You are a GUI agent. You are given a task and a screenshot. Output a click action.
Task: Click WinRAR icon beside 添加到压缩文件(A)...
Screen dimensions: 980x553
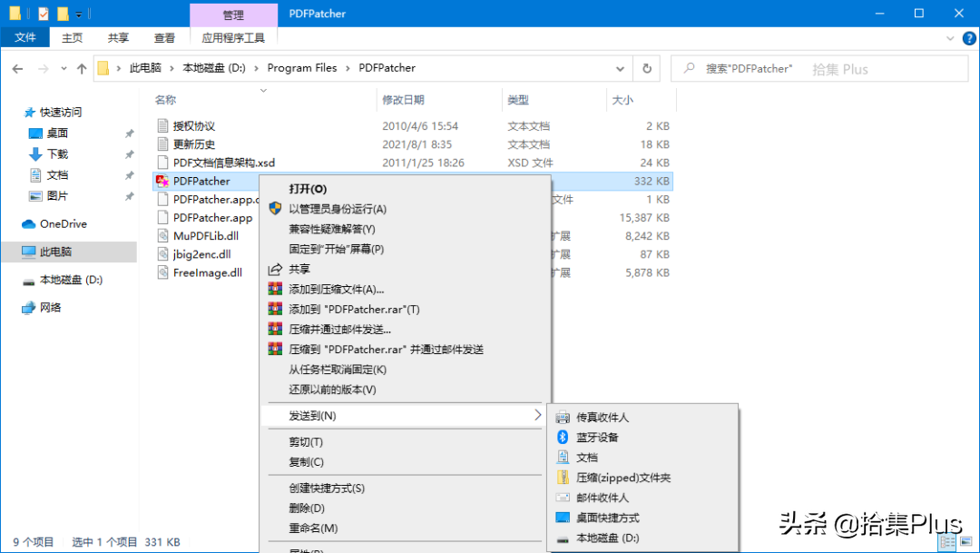[275, 289]
